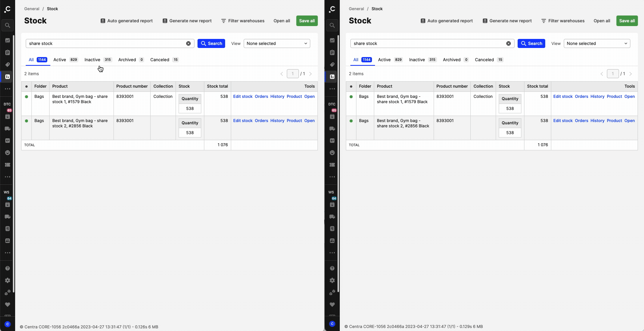Open the help question mark icon in left sidebar
This screenshot has height=331, width=644.
point(7,268)
